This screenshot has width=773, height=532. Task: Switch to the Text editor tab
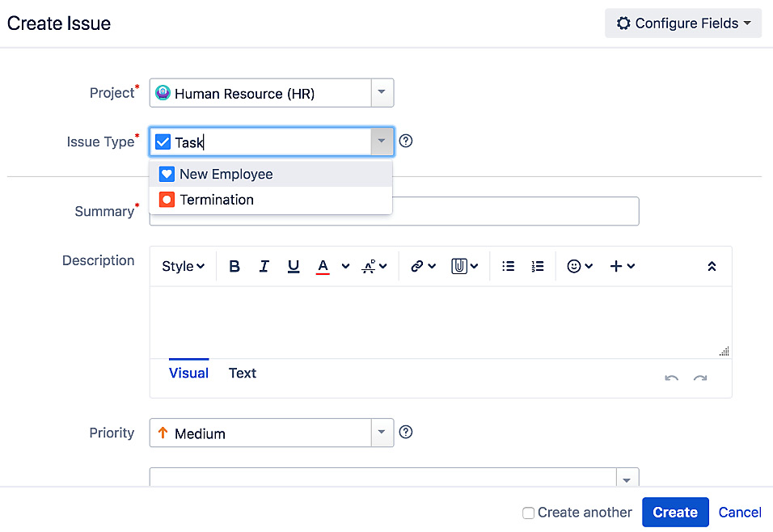(x=243, y=373)
